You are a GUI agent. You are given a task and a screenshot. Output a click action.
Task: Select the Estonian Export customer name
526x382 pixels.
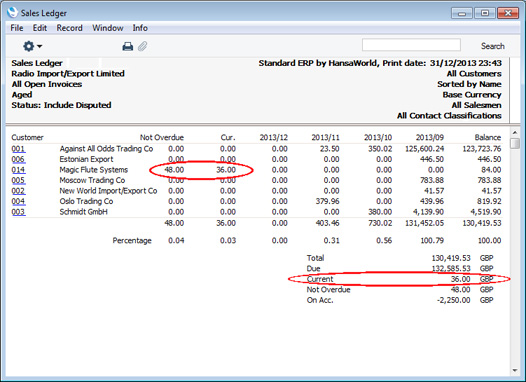[x=86, y=159]
